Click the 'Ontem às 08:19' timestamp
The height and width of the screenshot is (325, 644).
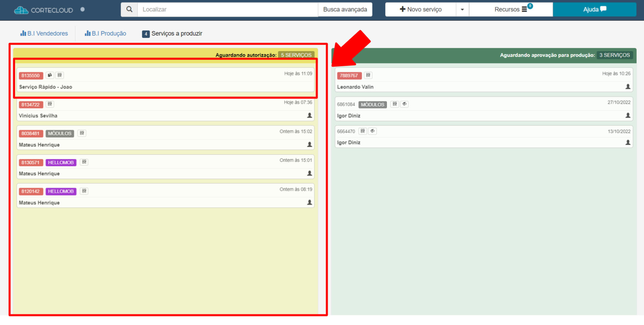point(296,189)
